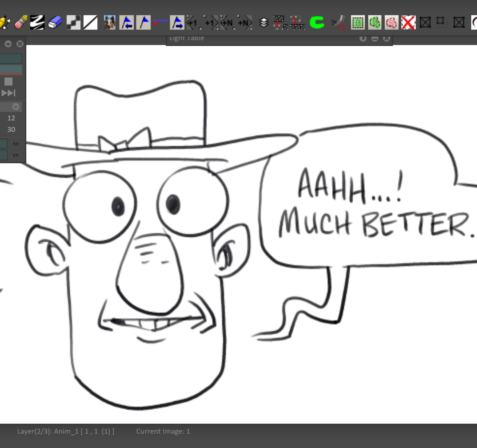
Task: Choose the black-and-white brush stroke icon
Action: pos(37,23)
